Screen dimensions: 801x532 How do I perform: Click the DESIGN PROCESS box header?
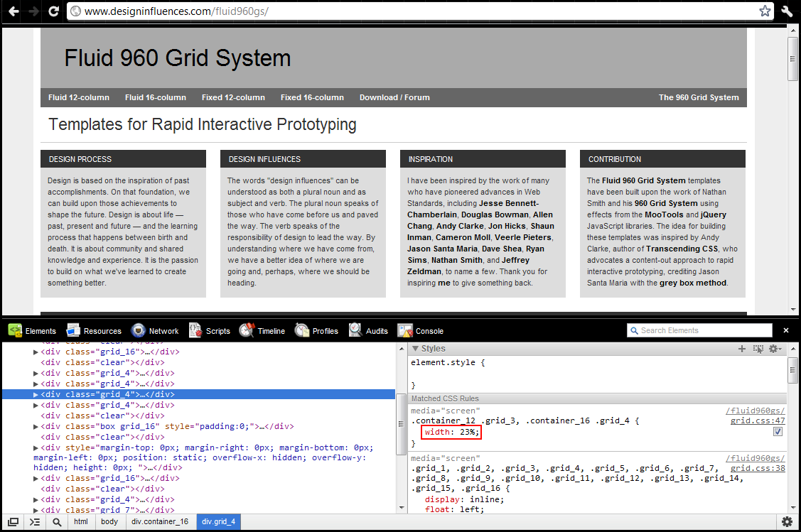pyautogui.click(x=123, y=159)
